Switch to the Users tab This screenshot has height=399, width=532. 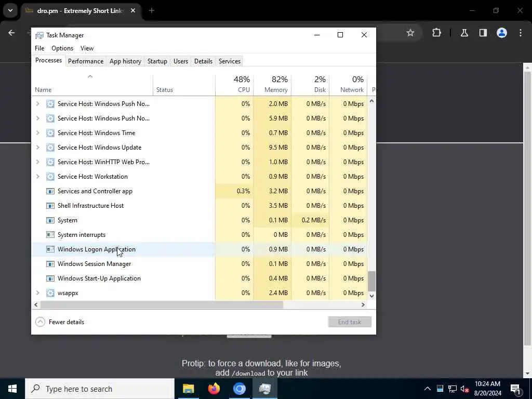pos(180,61)
